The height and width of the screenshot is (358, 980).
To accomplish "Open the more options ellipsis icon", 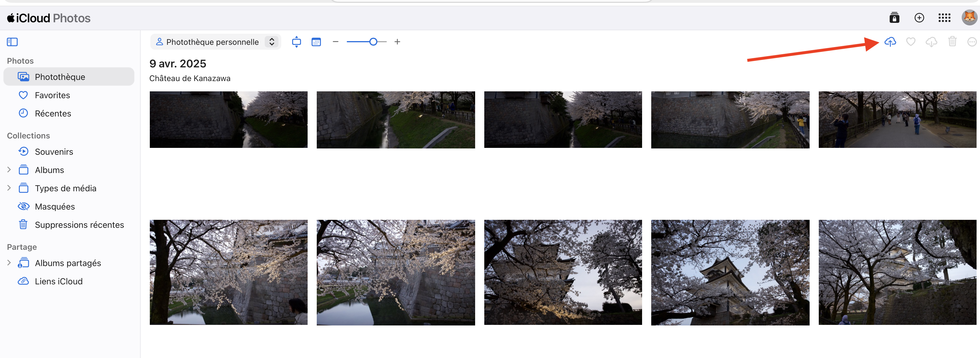I will coord(972,42).
